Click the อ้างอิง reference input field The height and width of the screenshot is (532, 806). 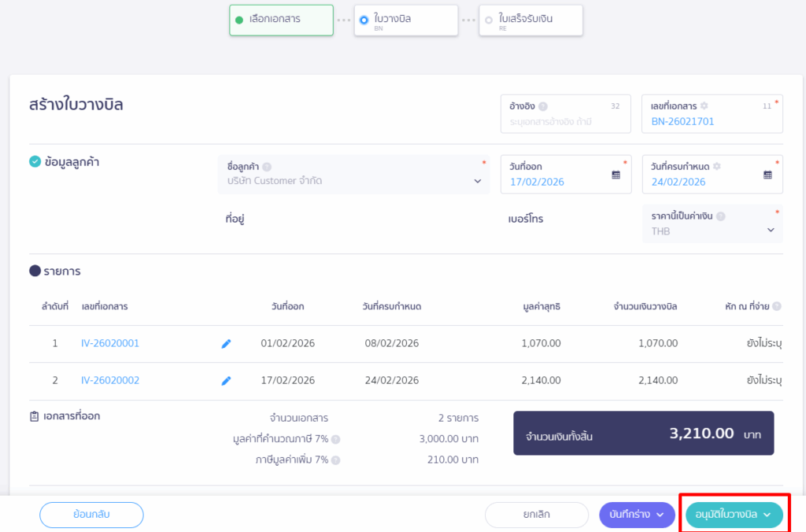click(x=565, y=122)
